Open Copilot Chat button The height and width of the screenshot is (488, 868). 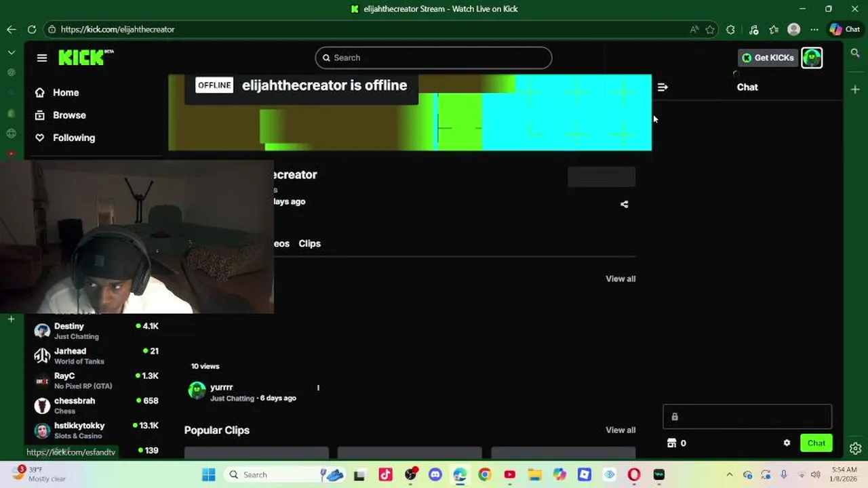click(x=845, y=29)
